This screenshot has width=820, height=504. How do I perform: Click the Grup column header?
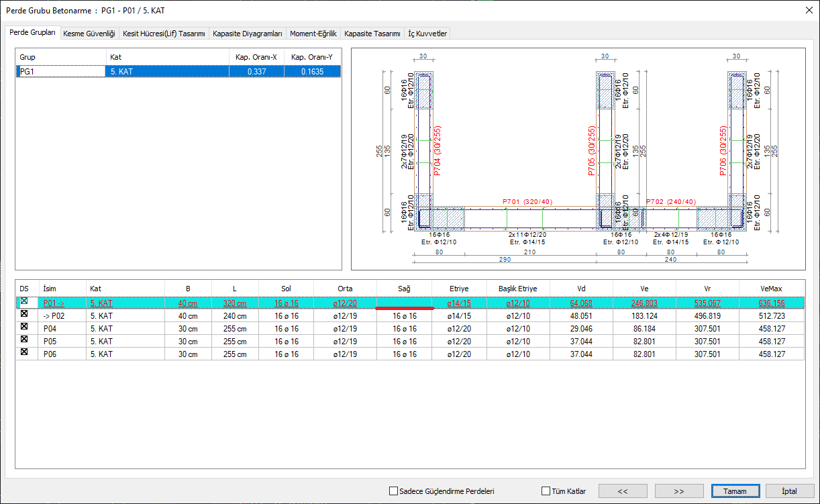coord(61,57)
